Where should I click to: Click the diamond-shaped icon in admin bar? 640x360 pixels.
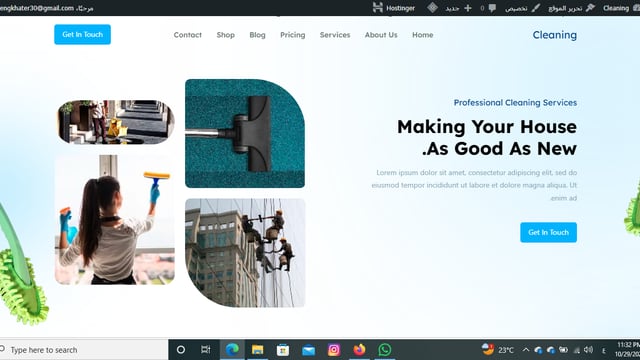[x=433, y=8]
